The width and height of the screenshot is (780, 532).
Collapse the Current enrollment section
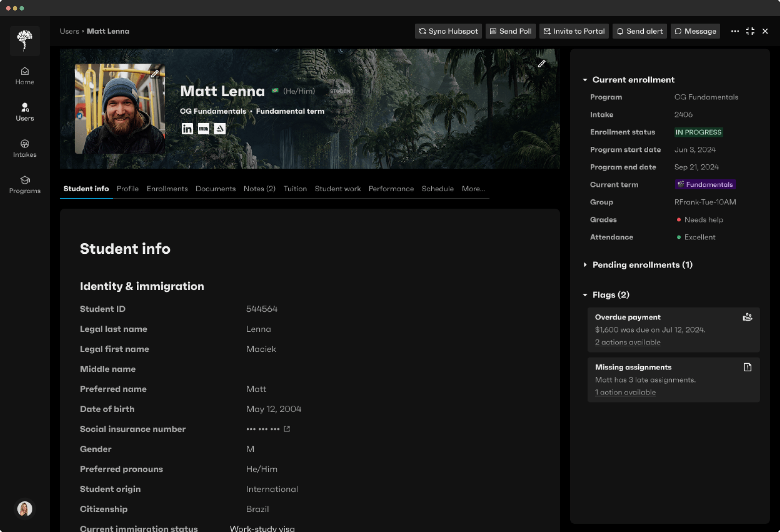[585, 80]
